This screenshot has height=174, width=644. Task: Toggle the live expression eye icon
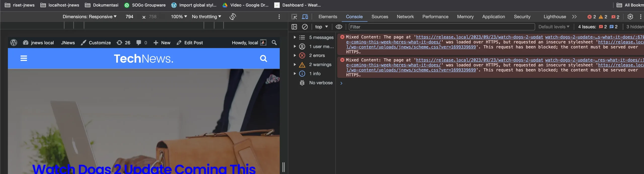(339, 27)
